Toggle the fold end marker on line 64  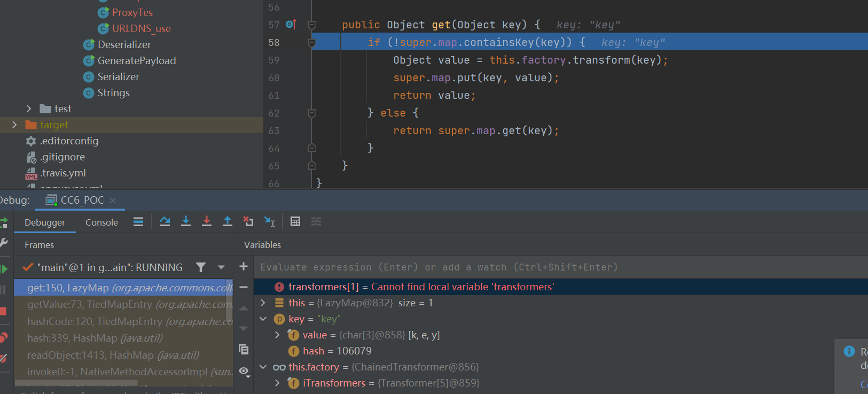pos(312,148)
